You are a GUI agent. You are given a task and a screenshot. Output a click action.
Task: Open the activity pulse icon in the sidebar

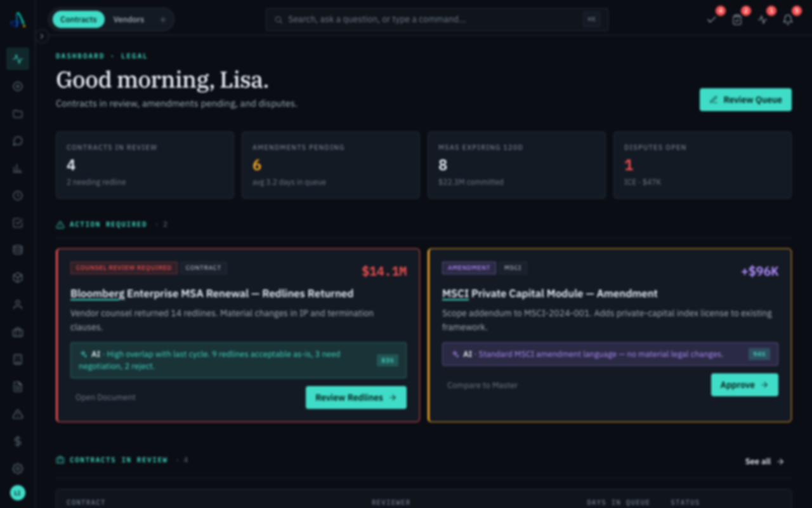(18, 59)
